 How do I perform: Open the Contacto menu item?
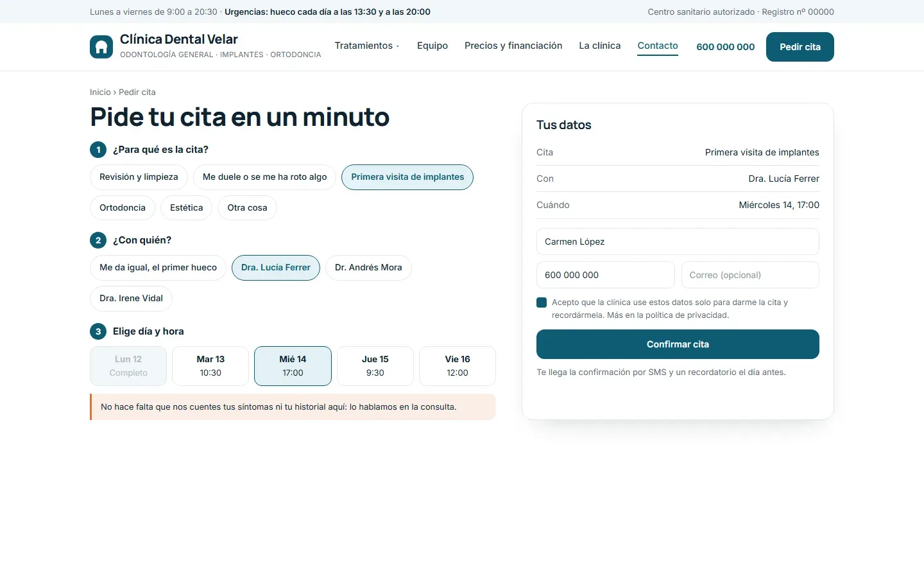point(658,46)
